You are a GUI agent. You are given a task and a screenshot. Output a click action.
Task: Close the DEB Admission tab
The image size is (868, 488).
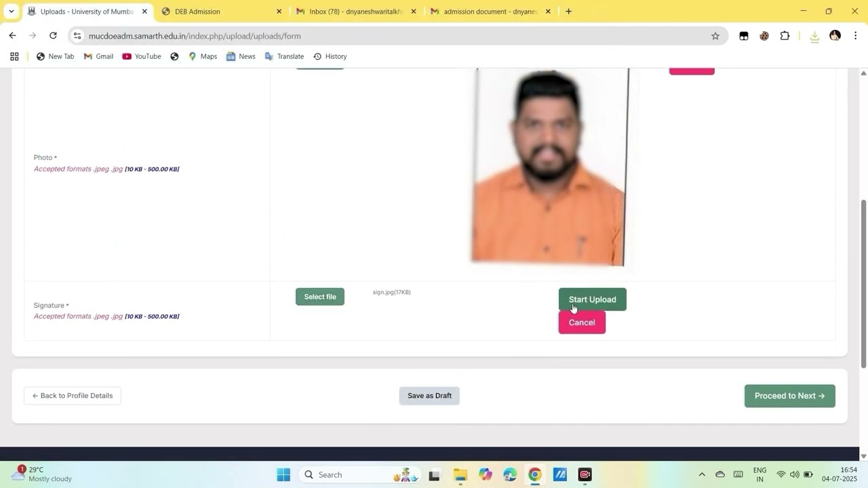tap(279, 12)
